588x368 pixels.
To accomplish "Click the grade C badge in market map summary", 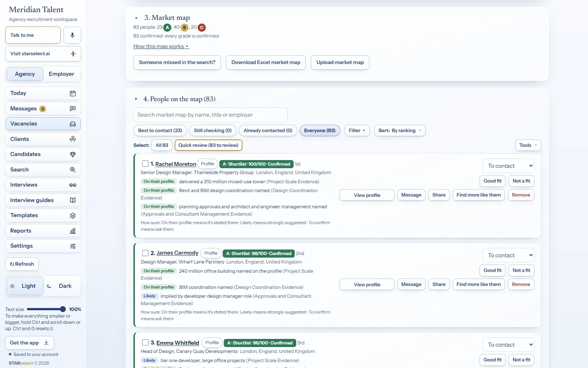I will tap(202, 28).
